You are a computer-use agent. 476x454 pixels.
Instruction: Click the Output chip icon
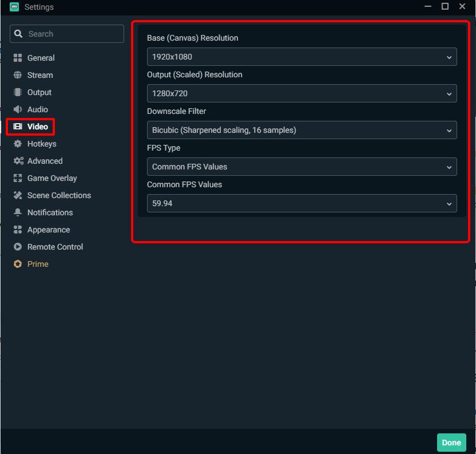(x=18, y=92)
